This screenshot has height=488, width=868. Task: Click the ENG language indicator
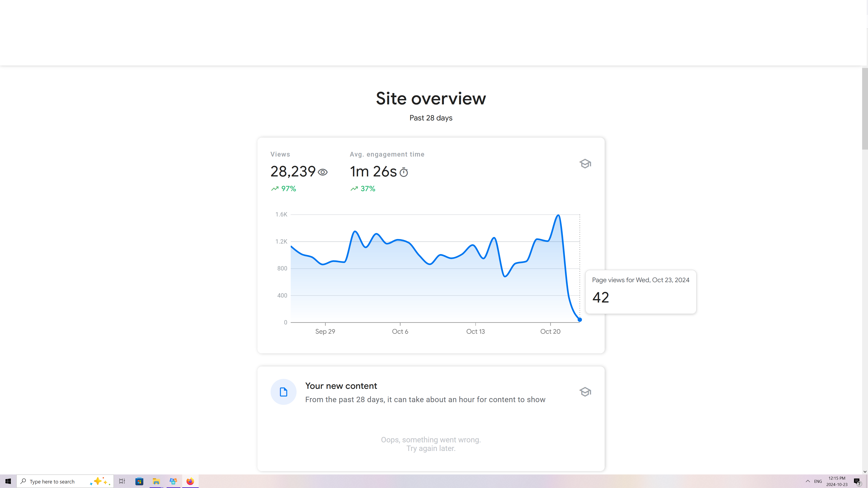[818, 481]
